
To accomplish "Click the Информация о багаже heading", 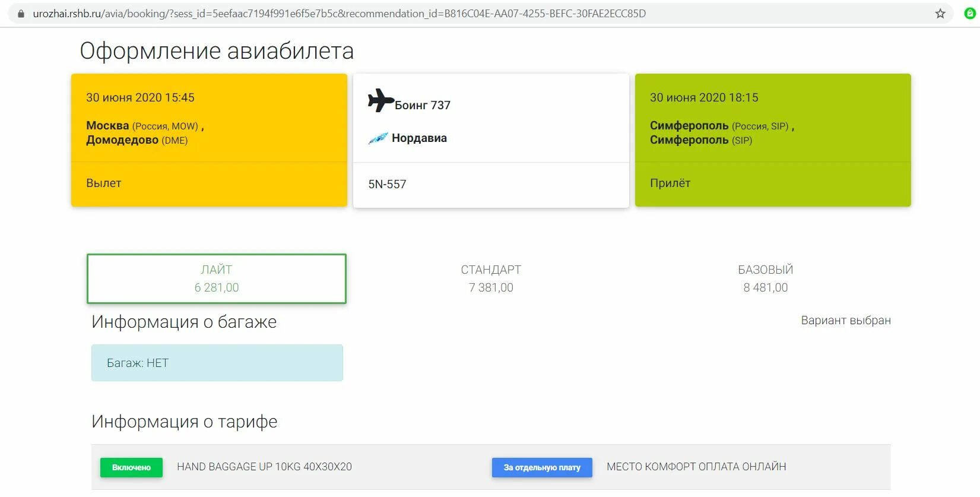I will (x=184, y=322).
